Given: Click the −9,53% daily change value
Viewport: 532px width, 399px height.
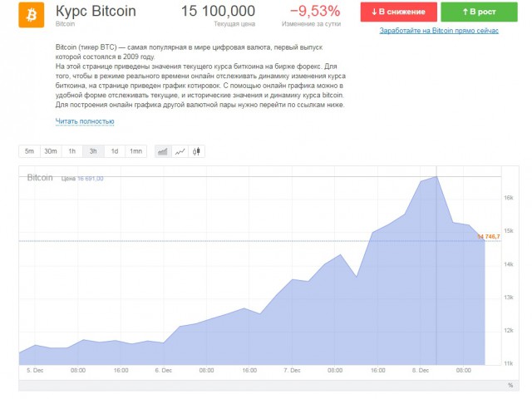Looking at the screenshot, I should pyautogui.click(x=314, y=11).
